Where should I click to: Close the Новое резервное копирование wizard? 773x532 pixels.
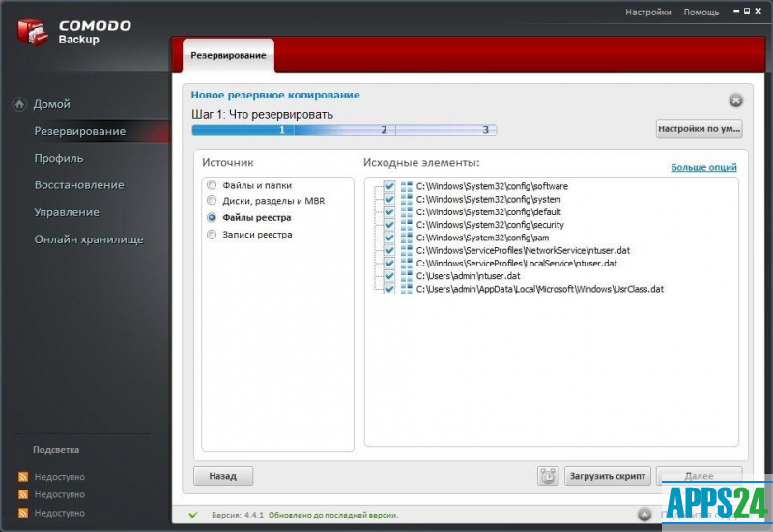coord(735,100)
